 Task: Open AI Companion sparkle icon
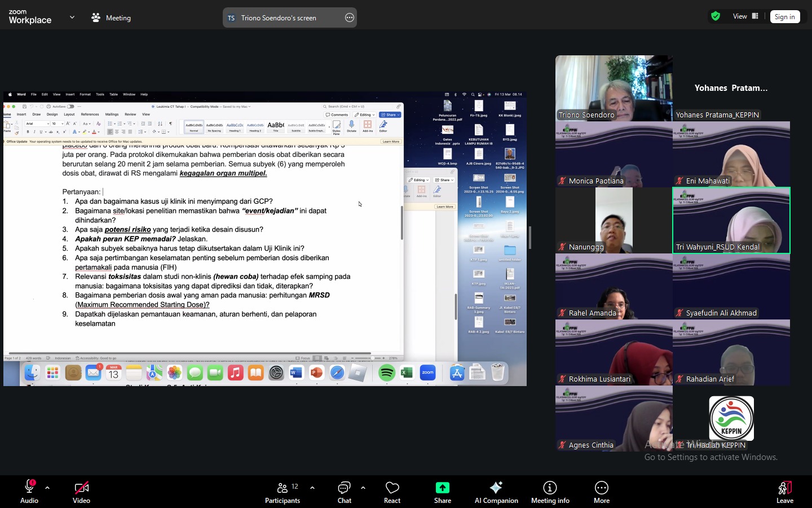point(496,492)
